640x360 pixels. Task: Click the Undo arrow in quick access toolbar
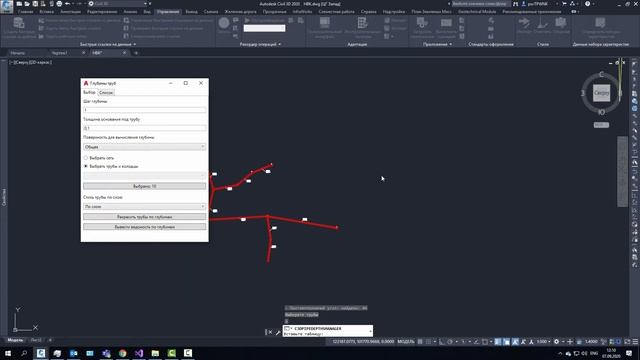(x=68, y=4)
